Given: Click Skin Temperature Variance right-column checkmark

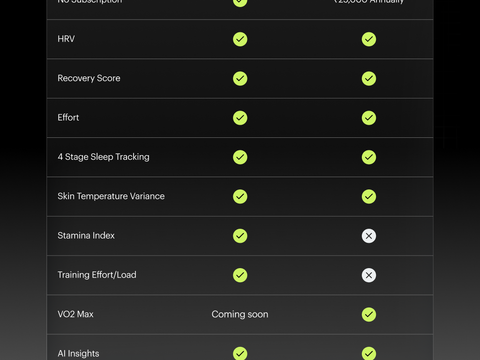Looking at the screenshot, I should click(x=369, y=197).
